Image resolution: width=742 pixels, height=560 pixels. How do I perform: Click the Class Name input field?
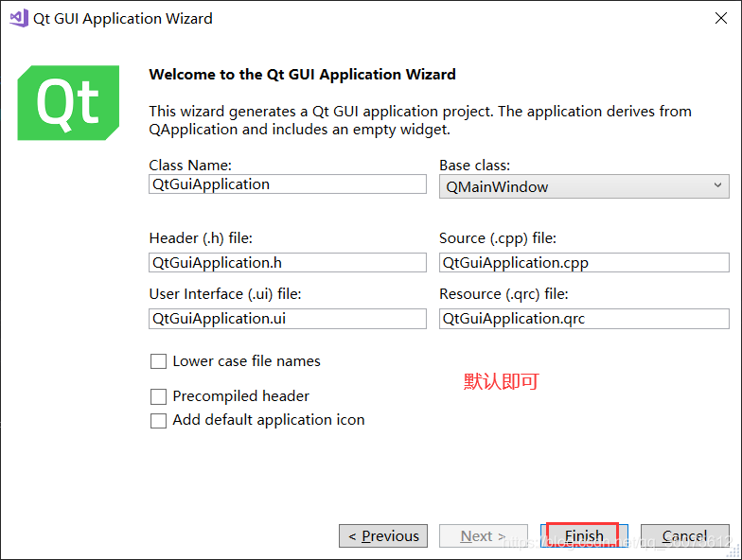(x=288, y=184)
